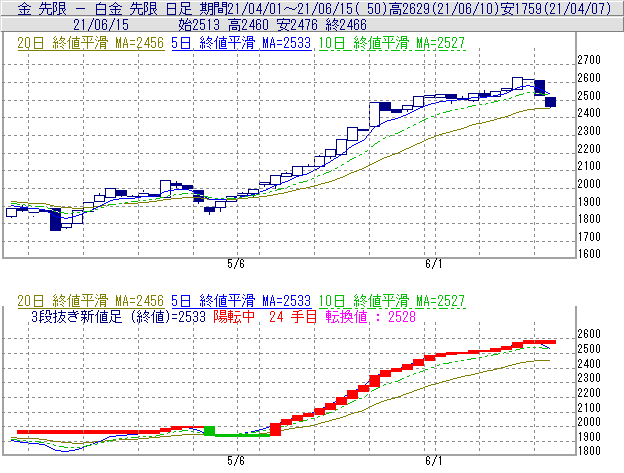624x473 pixels.
Task: Click the '6/1' date label under candlestick chart
Action: tap(434, 264)
